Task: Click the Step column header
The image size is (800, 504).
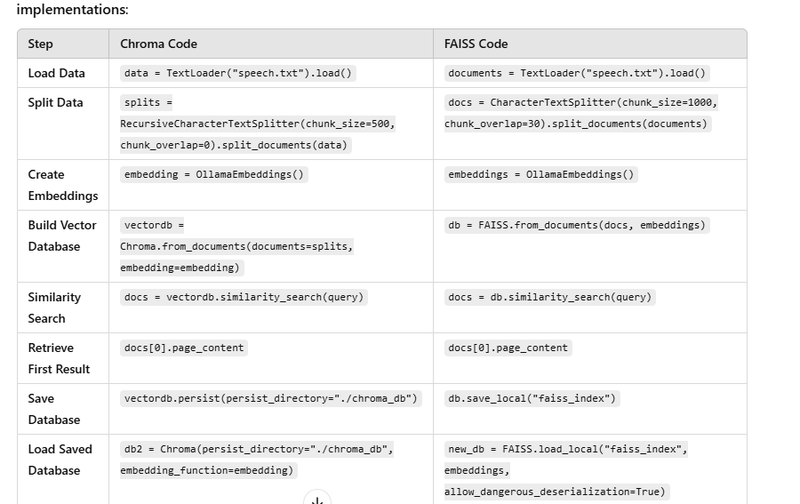Action: click(40, 44)
